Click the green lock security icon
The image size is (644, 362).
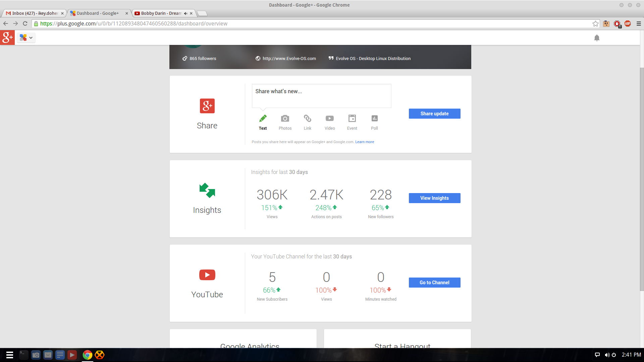[36, 23]
